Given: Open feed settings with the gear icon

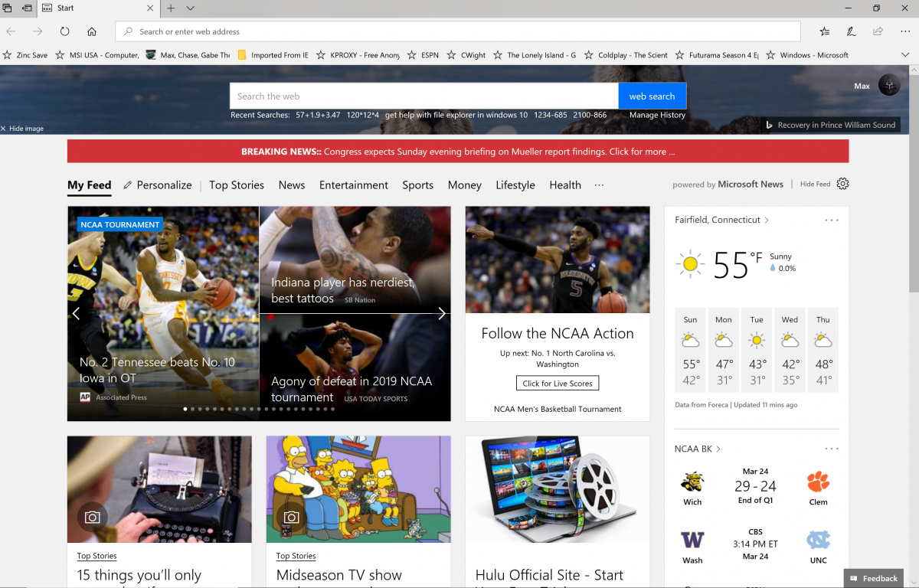Looking at the screenshot, I should click(x=842, y=184).
